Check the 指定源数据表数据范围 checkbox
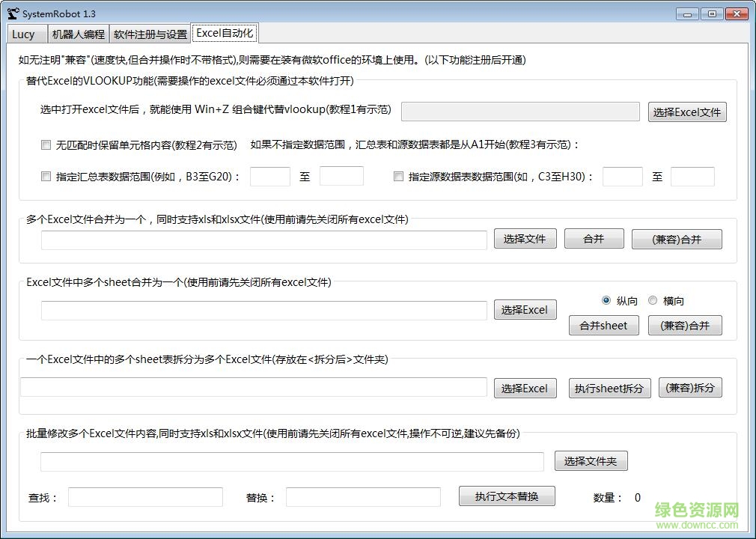Screen dimensions: 756x539 399,177
